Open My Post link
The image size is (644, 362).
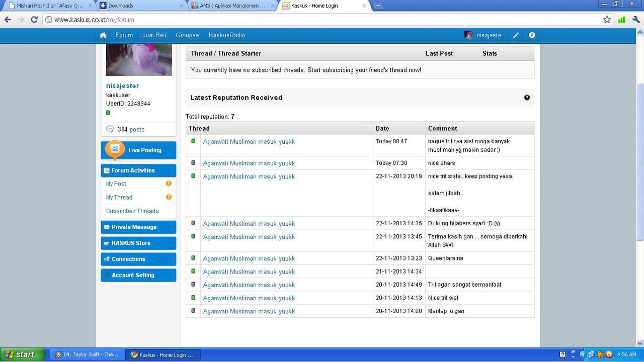pyautogui.click(x=116, y=184)
